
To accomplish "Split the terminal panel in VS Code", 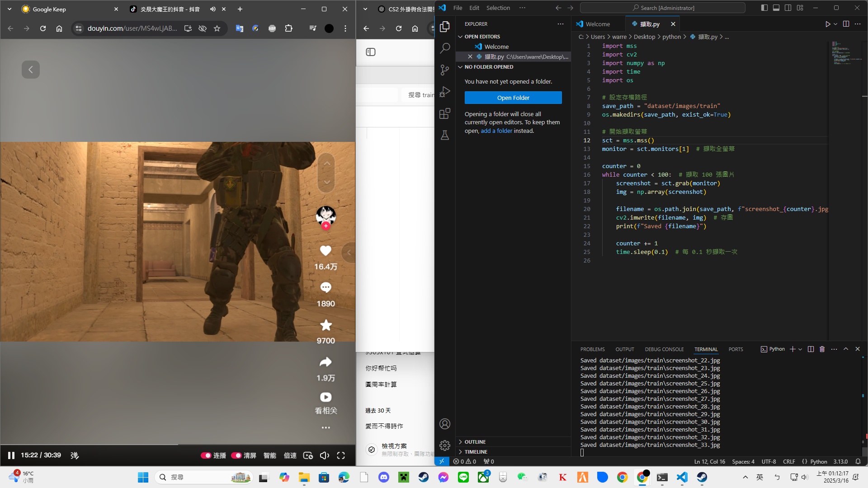I will point(811,349).
